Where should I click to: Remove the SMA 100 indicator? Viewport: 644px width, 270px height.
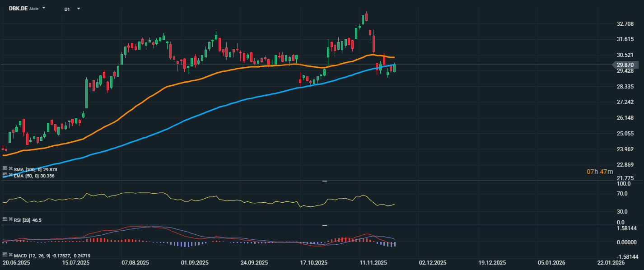click(x=10, y=169)
